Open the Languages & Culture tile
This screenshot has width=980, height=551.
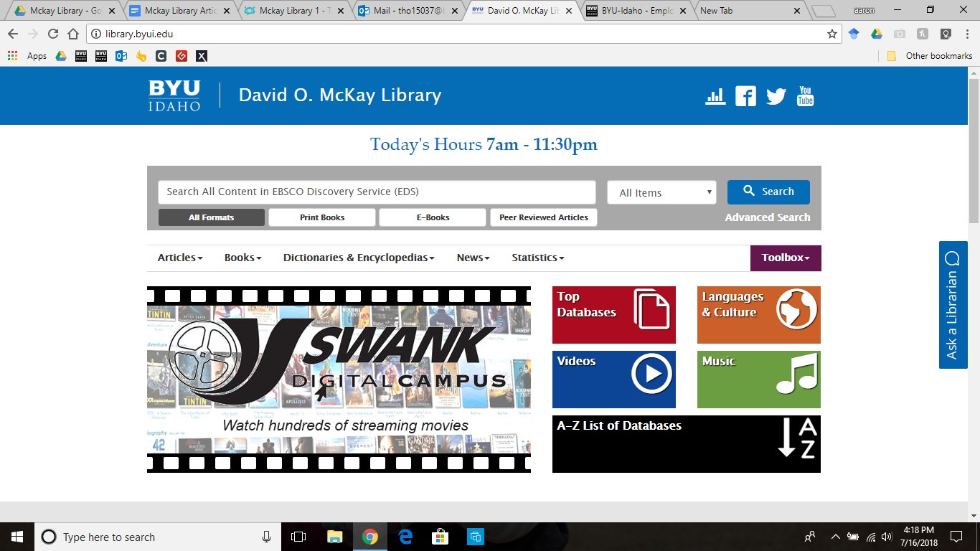click(759, 315)
